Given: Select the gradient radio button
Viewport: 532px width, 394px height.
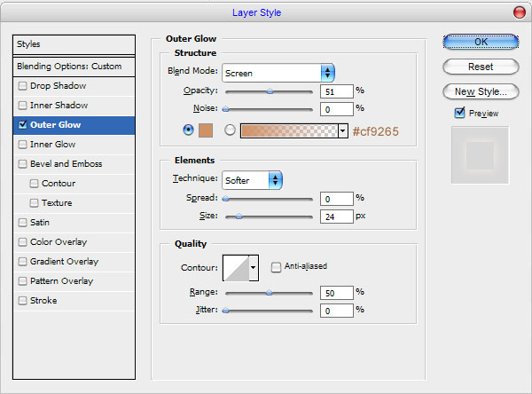Looking at the screenshot, I should coord(231,130).
